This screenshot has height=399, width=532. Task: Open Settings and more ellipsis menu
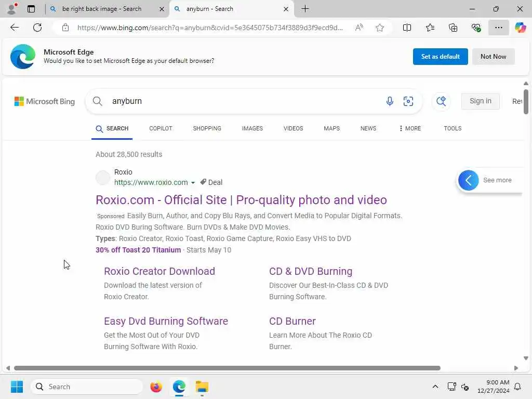tap(498, 28)
